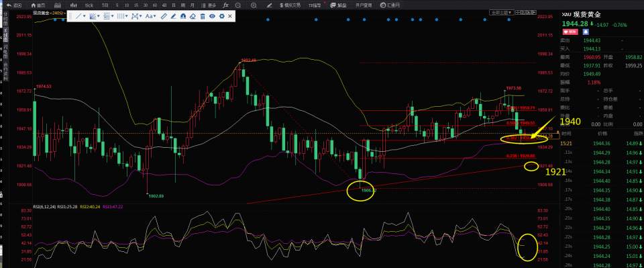
Task: Open the Huitongcai link
Action: point(390,5)
